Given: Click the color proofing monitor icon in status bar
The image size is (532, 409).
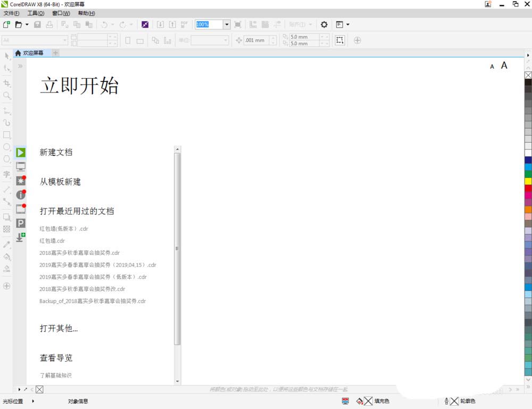Looking at the screenshot, I should pyautogui.click(x=345, y=401).
